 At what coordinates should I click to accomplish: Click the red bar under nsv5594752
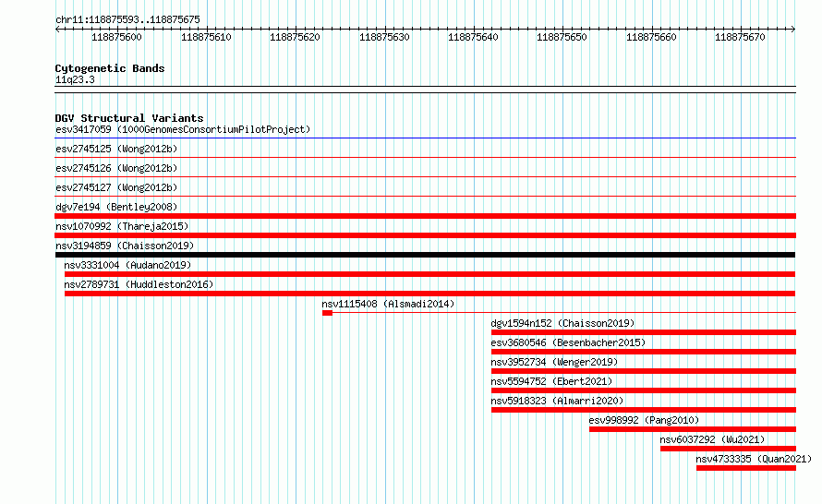tap(644, 390)
